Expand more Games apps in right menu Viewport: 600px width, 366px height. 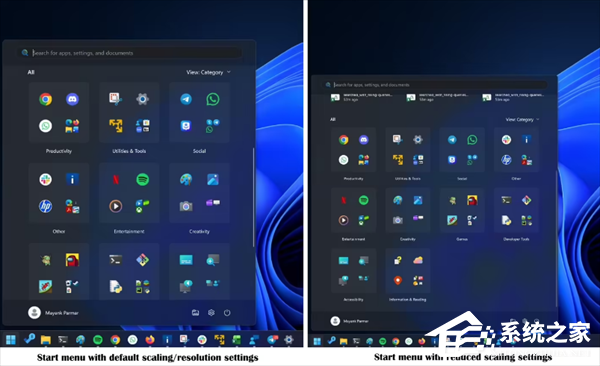point(472,220)
